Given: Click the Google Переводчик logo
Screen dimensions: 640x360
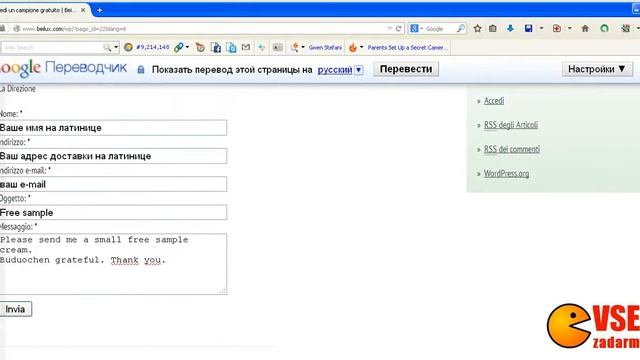Looking at the screenshot, I should point(63,68).
